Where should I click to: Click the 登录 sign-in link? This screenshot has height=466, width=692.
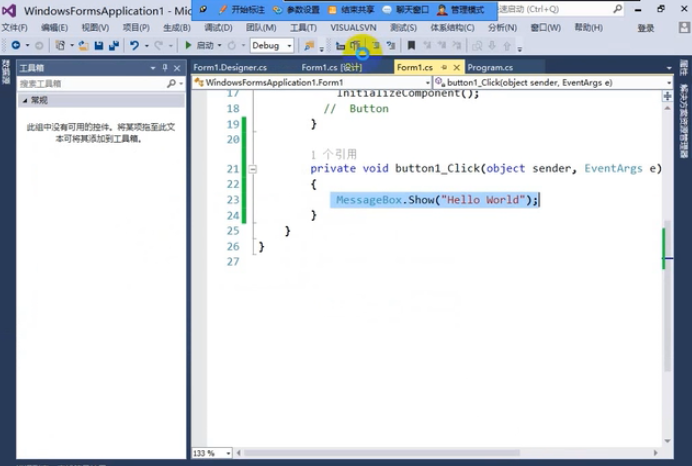646,28
